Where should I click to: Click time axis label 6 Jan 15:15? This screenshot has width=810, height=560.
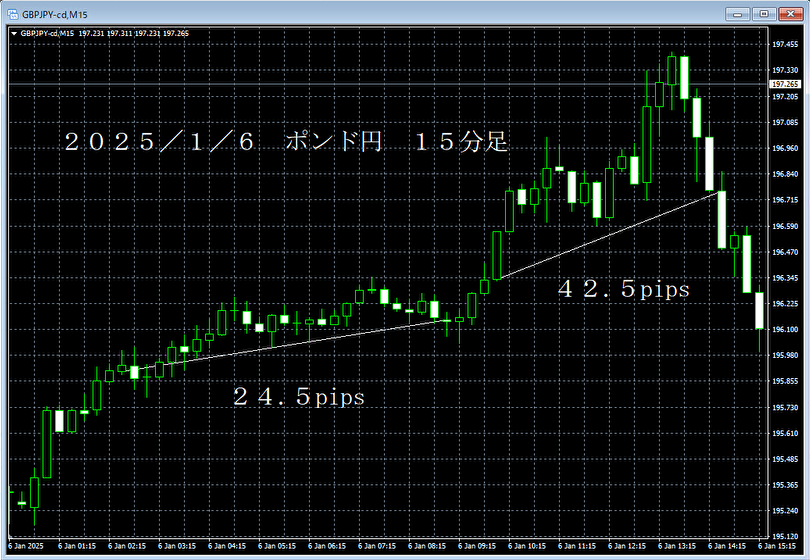click(x=777, y=546)
